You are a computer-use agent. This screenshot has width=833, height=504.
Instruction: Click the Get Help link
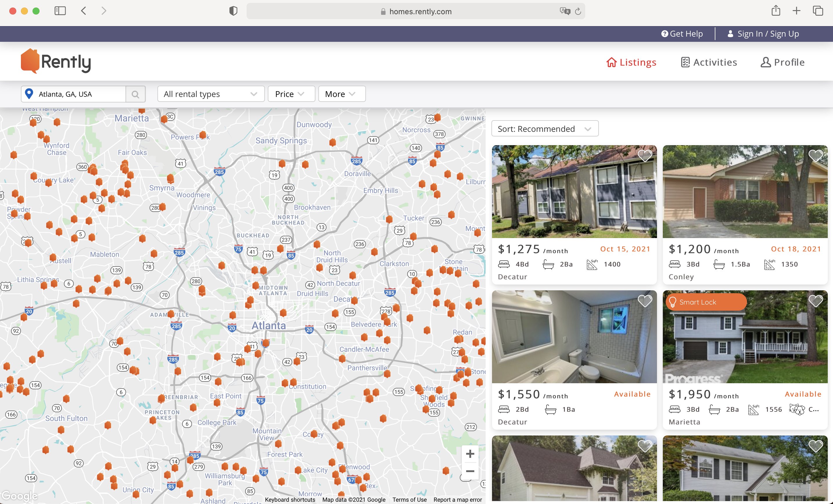coord(682,34)
